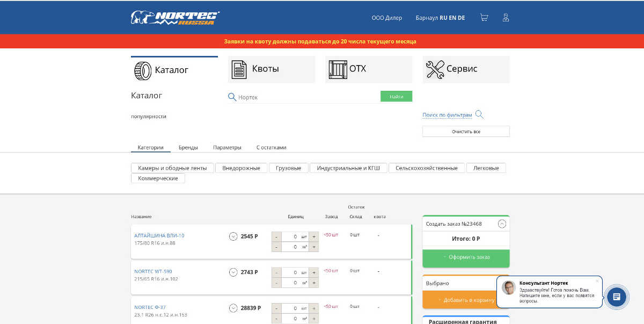Switch to the С остатками filter tab
Screen dimensions: 644x324
coord(272,147)
